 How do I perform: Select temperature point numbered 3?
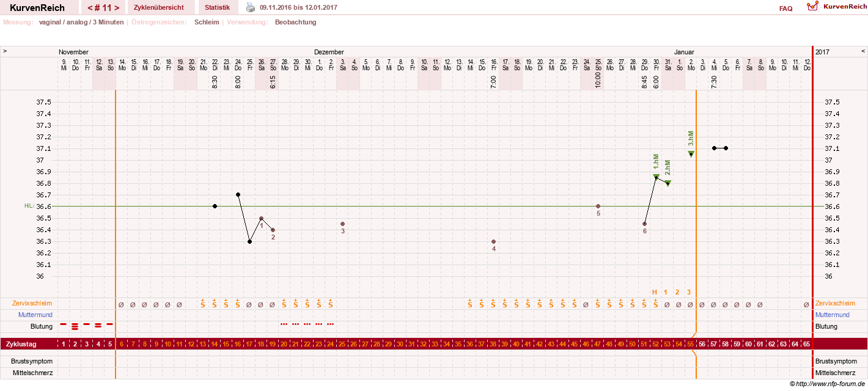pos(342,224)
